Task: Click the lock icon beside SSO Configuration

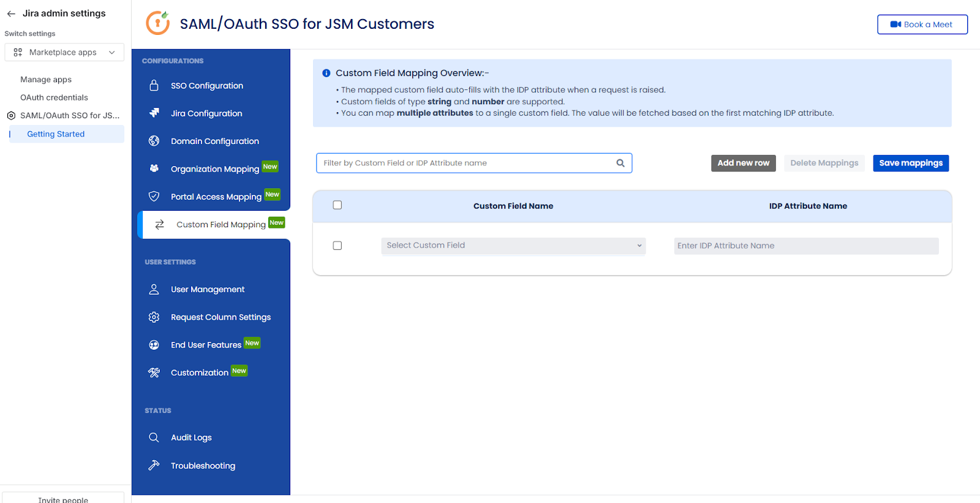Action: pyautogui.click(x=154, y=85)
